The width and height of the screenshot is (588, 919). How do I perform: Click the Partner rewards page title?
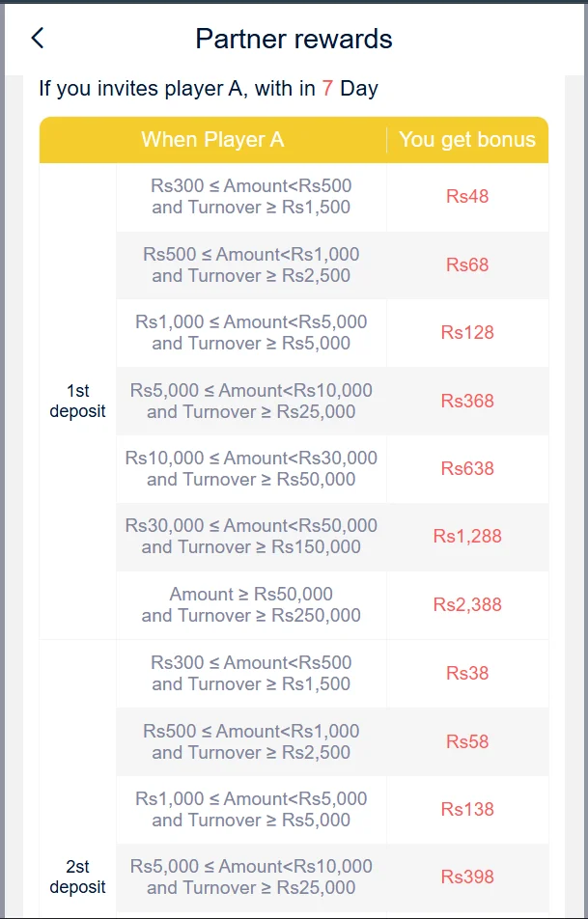pyautogui.click(x=294, y=39)
